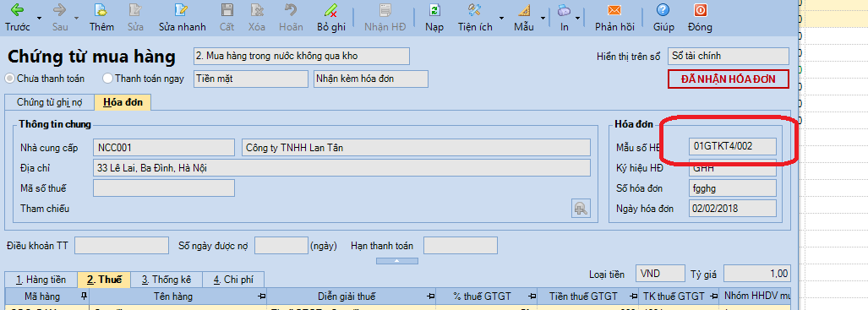The width and height of the screenshot is (868, 310).
Task: Switch to the Chứng từ ghi nợ tab
Action: click(49, 102)
